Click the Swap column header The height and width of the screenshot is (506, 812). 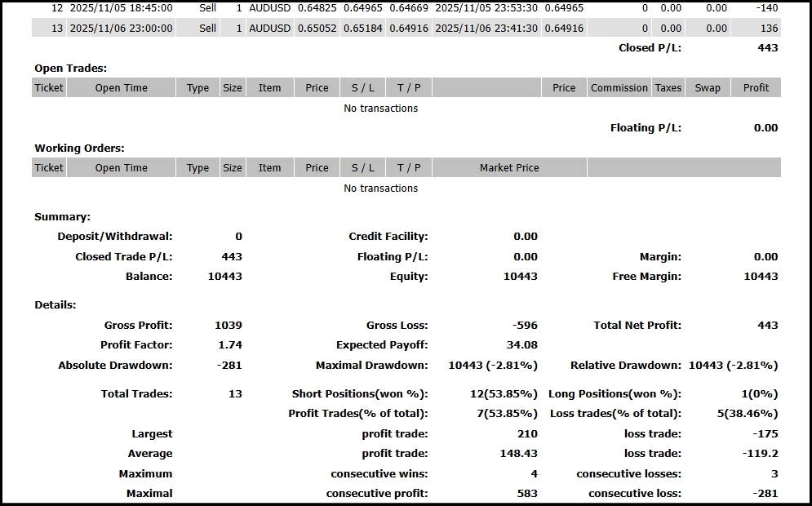(708, 88)
